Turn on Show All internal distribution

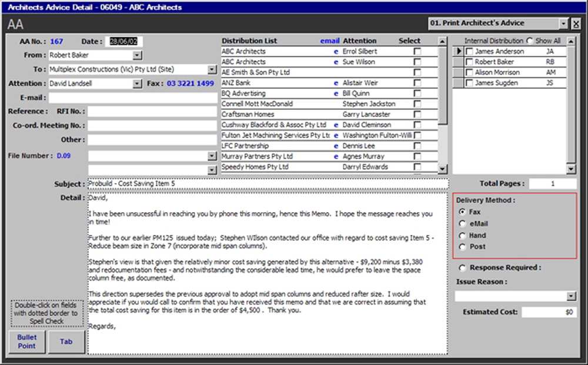530,41
